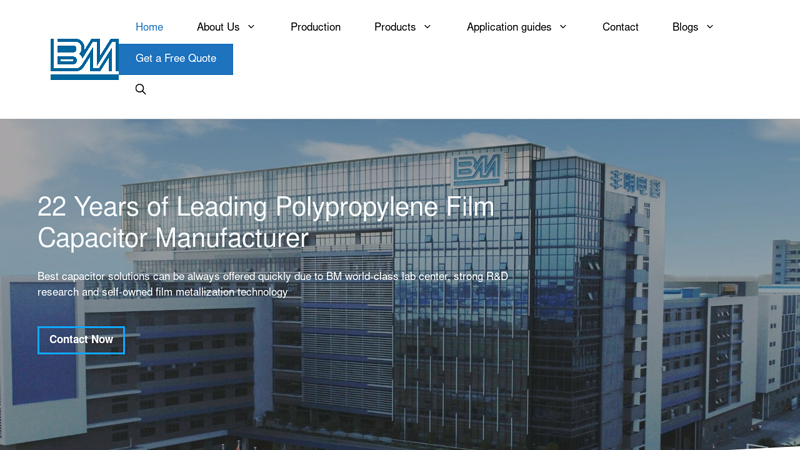Expand the Application guides dropdown chevron
Screen dimensions: 800x450
point(563,27)
